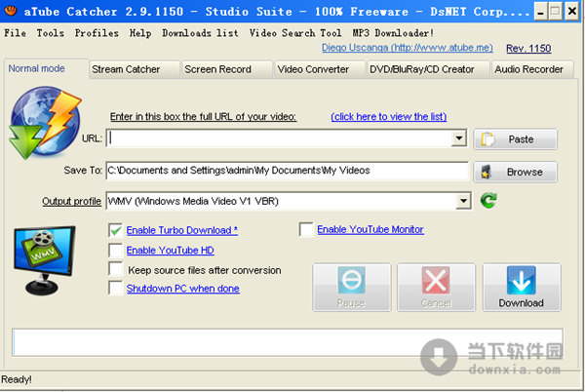Expand the URL history dropdown arrow

[459, 138]
